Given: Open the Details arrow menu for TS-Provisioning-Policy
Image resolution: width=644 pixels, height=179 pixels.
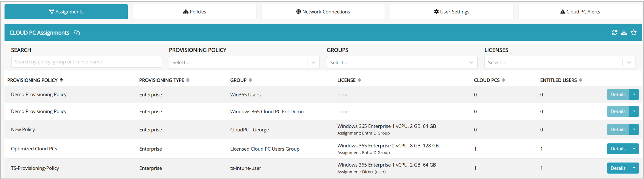Looking at the screenshot, I should coord(634,168).
